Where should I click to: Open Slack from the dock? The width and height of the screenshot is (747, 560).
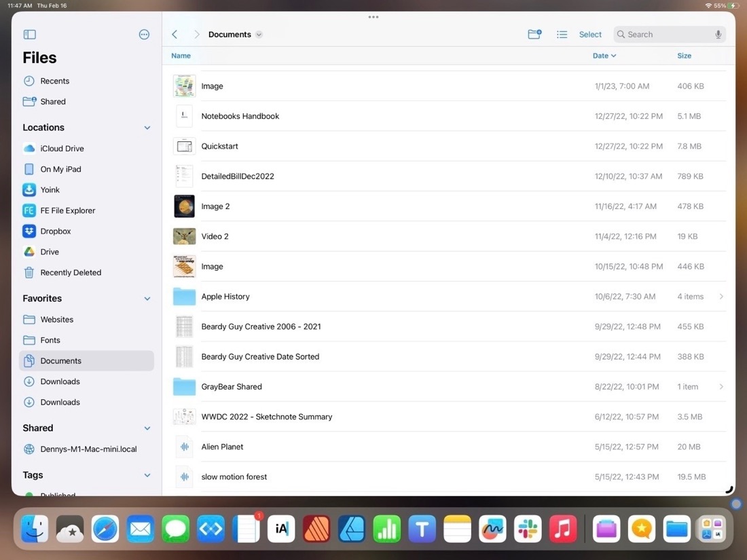pyautogui.click(x=528, y=529)
